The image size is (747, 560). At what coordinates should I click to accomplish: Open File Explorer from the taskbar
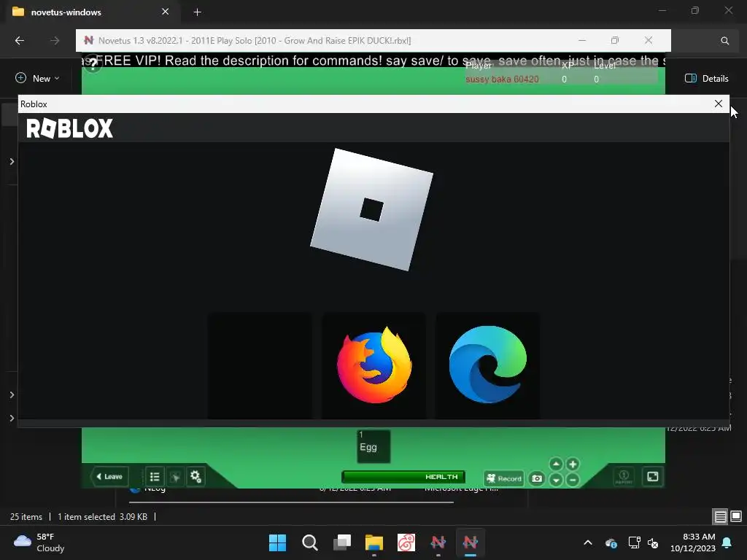click(374, 542)
